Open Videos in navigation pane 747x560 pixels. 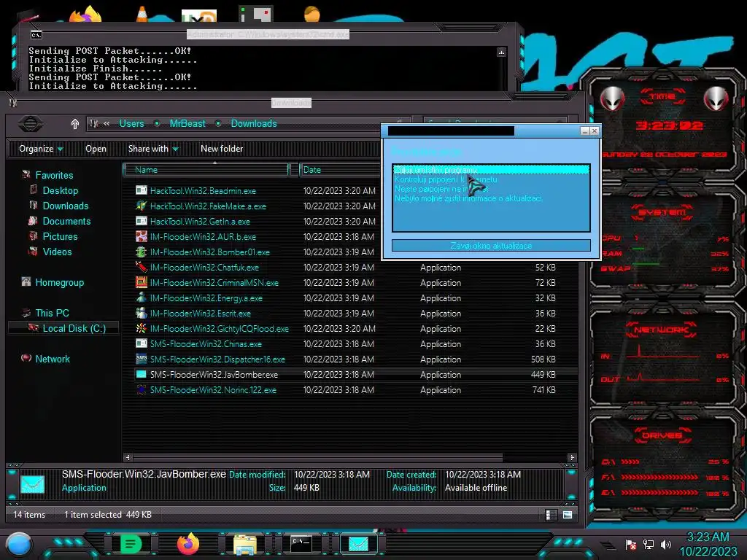point(57,252)
